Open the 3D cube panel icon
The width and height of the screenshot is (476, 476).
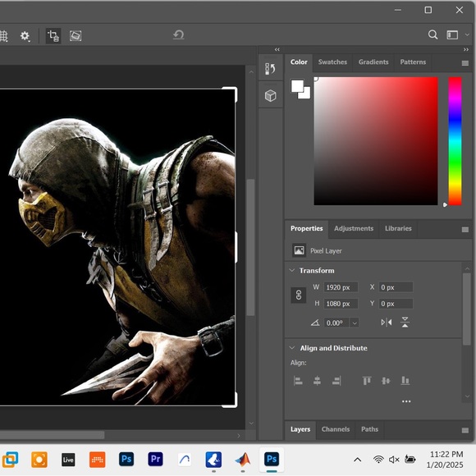click(x=270, y=96)
